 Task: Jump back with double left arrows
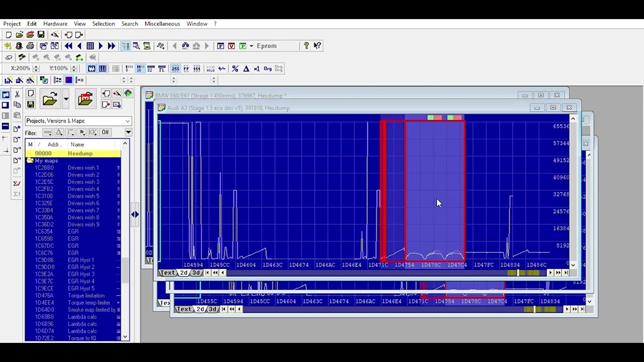68,46
